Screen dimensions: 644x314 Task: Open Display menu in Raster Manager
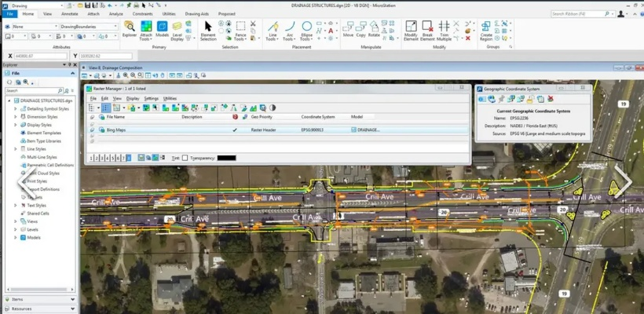(133, 98)
